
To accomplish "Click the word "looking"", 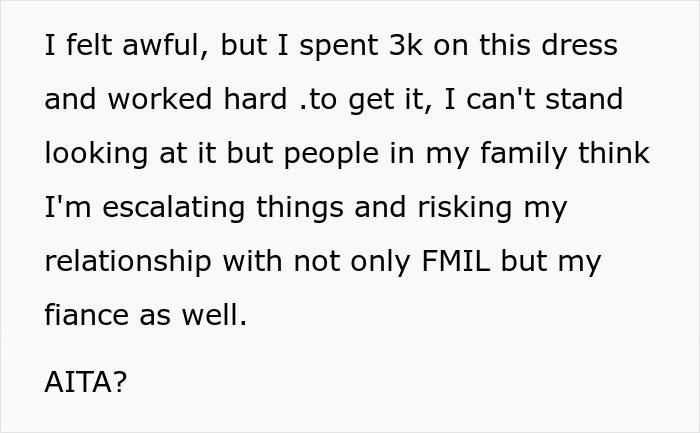I will point(90,154).
